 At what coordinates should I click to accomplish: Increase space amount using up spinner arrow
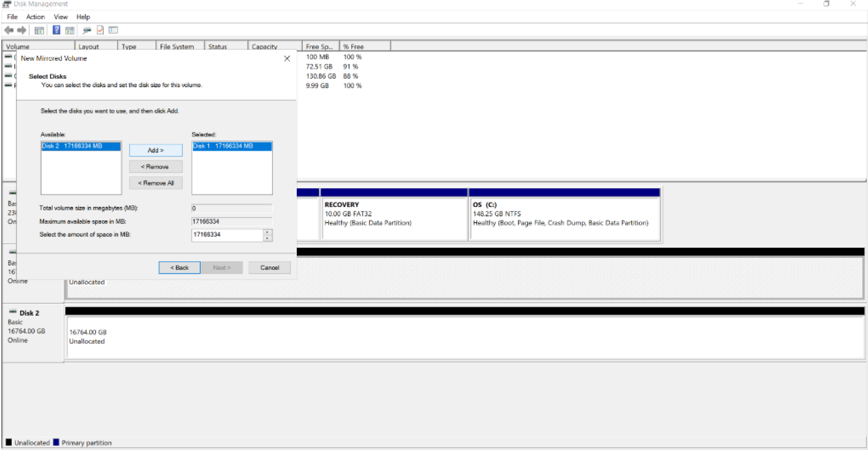268,232
